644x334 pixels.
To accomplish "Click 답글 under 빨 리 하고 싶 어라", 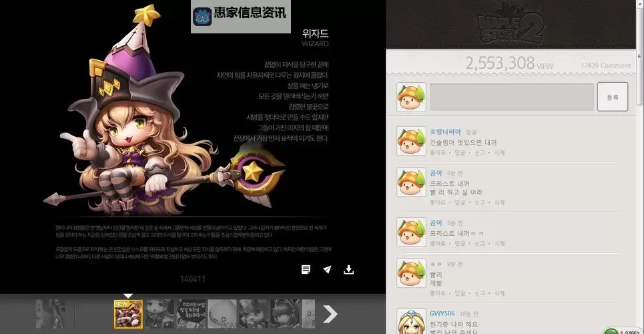I will [460, 202].
